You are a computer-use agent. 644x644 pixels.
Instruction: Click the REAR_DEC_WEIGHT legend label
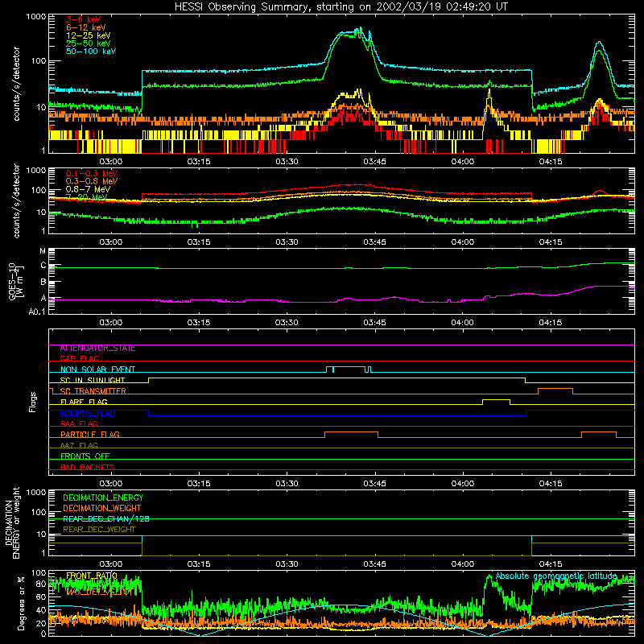tap(99, 530)
